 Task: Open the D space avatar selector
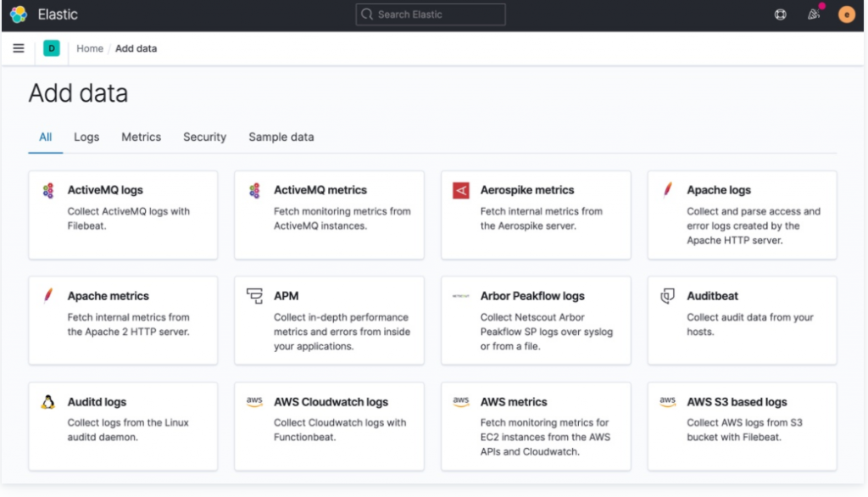pos(52,48)
